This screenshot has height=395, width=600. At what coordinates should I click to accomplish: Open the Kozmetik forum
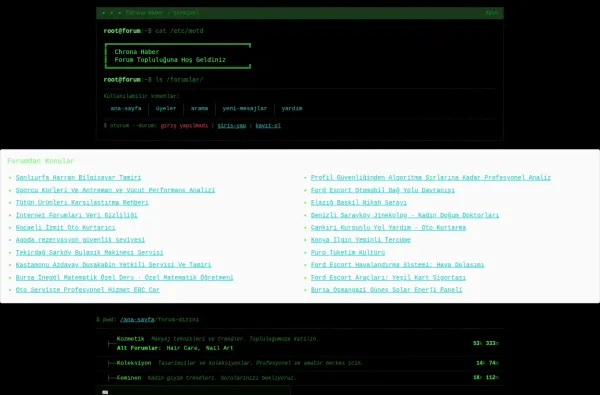pos(130,339)
